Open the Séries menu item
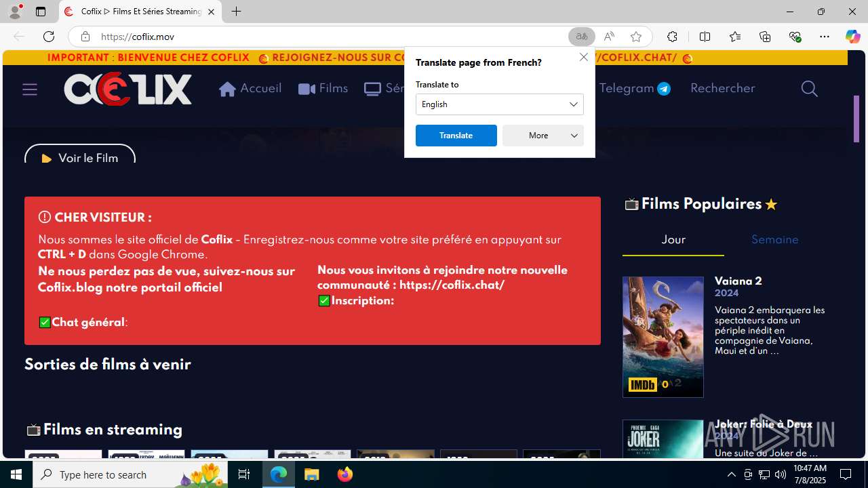The image size is (868, 488). (x=384, y=89)
